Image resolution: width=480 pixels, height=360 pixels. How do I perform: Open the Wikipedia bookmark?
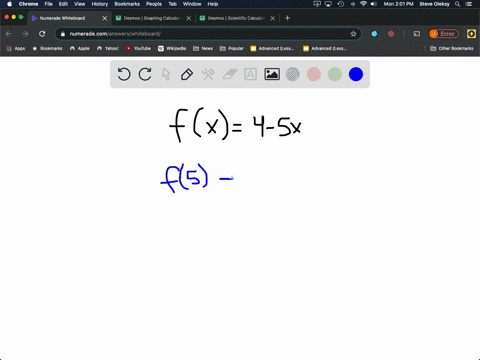172,48
